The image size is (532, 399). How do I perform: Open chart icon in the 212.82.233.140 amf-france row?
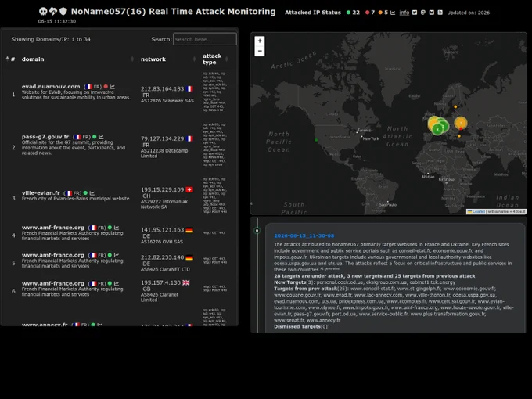pyautogui.click(x=117, y=255)
